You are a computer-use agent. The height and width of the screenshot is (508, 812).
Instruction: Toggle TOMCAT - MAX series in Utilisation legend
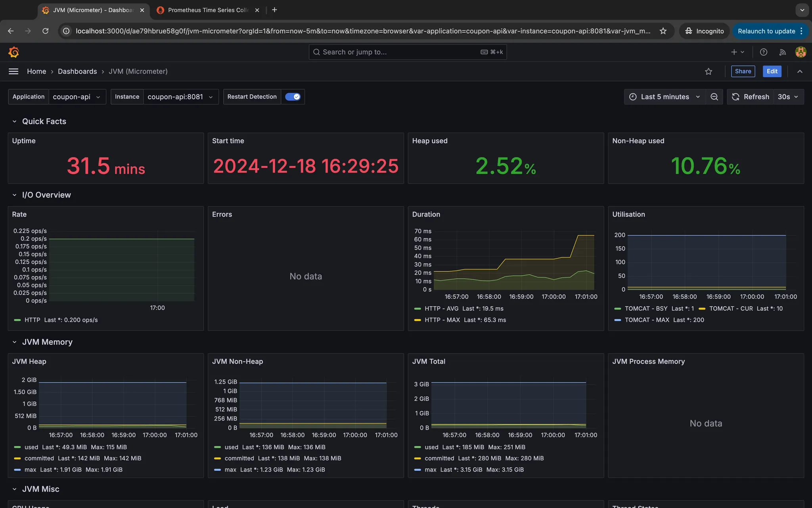647,320
